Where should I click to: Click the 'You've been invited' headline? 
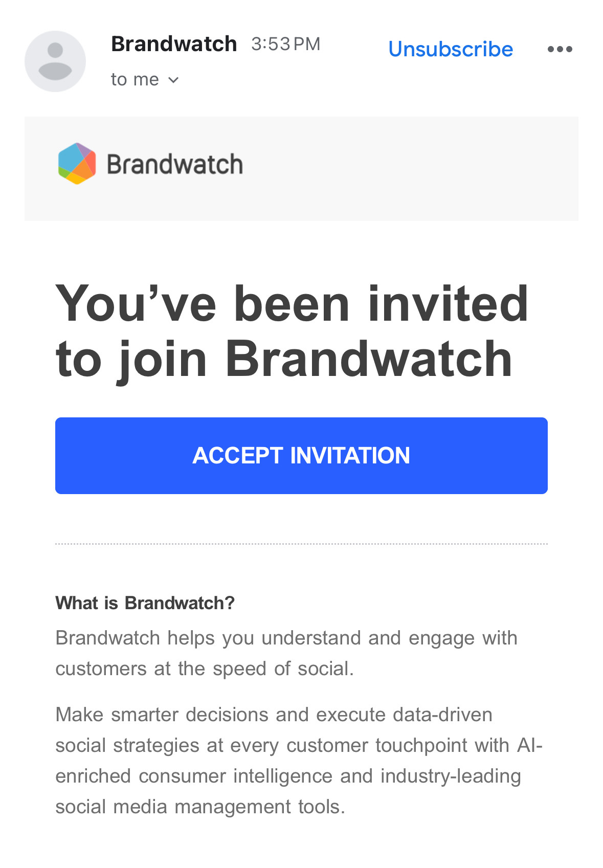pyautogui.click(x=292, y=304)
